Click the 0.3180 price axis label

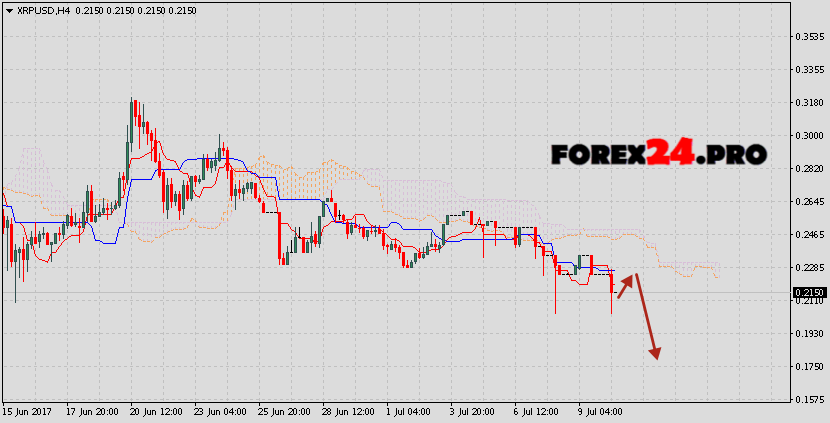tap(808, 102)
